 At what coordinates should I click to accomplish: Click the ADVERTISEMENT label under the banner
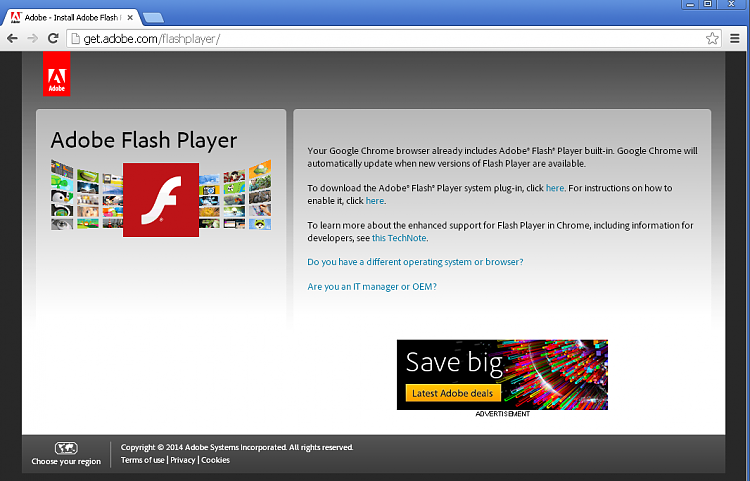pyautogui.click(x=502, y=414)
